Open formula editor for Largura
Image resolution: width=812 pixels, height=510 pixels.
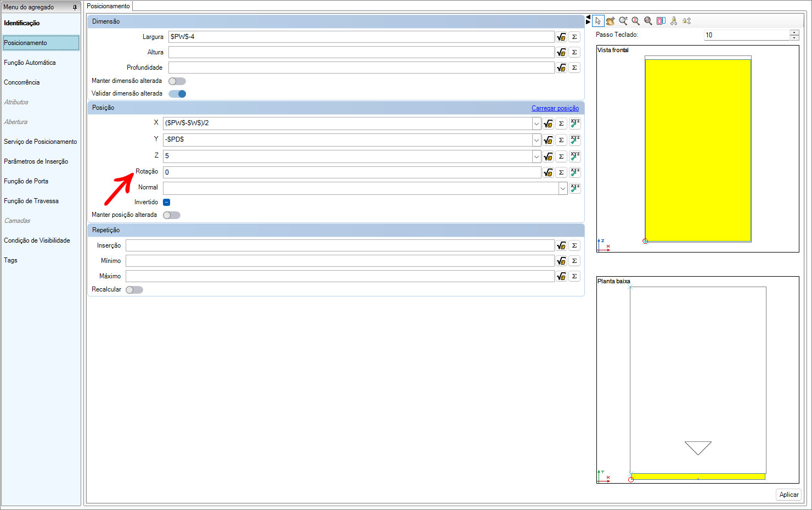click(561, 37)
